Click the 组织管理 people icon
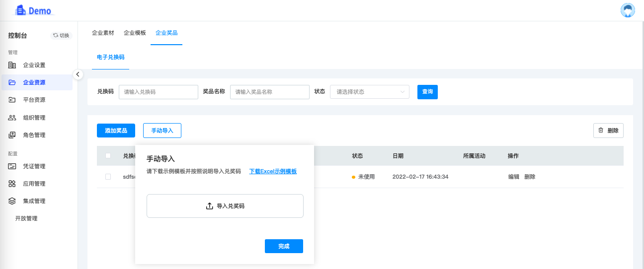This screenshot has height=269, width=644. 12,118
